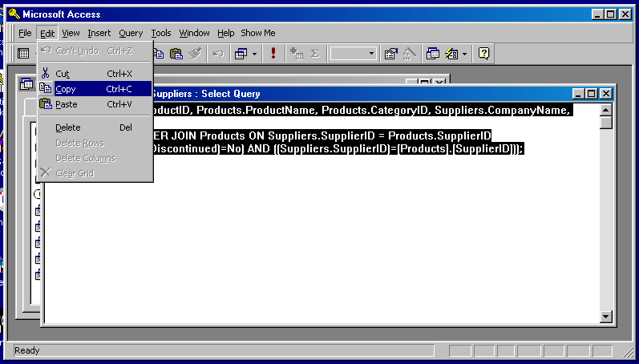
Task: Open the Query menu
Action: coord(131,33)
